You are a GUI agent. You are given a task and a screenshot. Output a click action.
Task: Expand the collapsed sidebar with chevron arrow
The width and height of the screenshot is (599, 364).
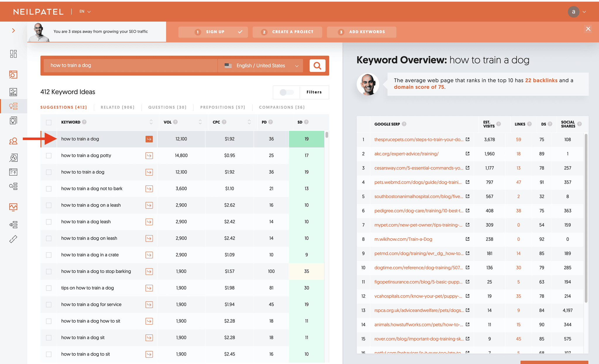[x=13, y=30]
